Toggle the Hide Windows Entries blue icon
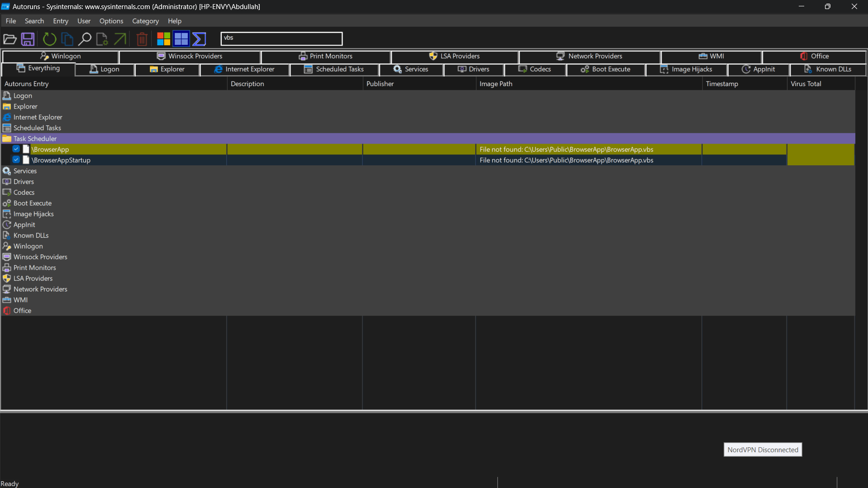This screenshot has height=488, width=868. pos(181,39)
